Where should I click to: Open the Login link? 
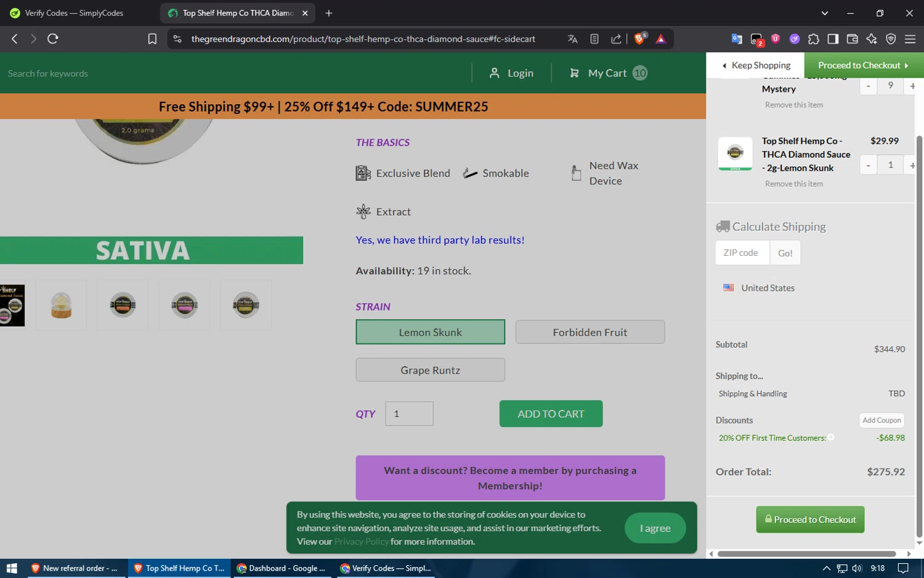tap(511, 73)
